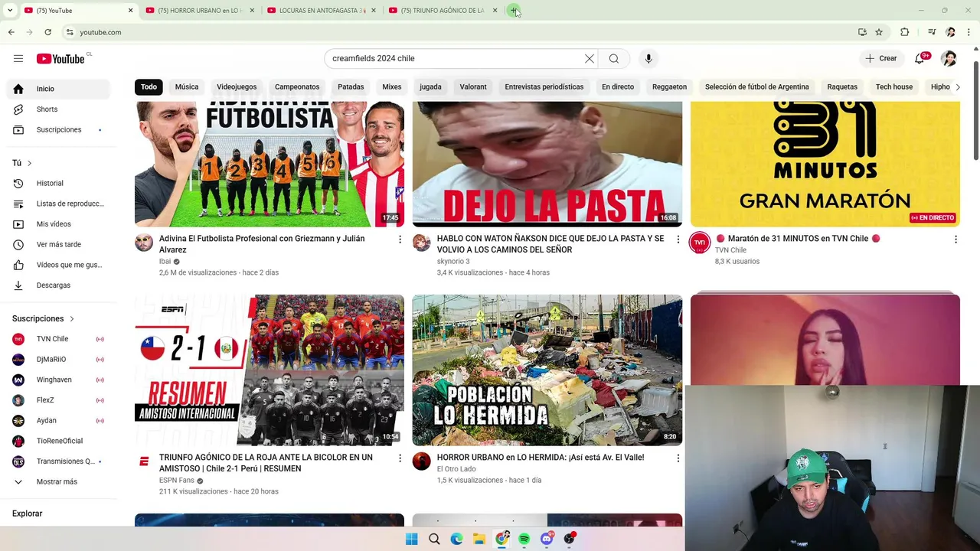Select the Reggaeton filter chip

[669, 87]
